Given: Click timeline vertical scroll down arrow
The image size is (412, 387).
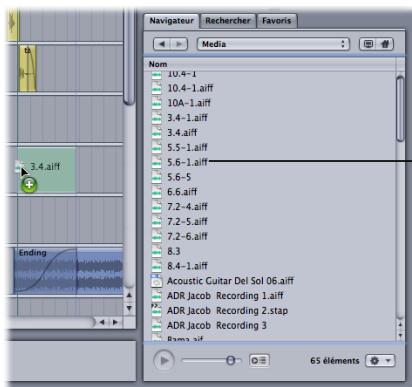Looking at the screenshot, I should click(129, 308).
